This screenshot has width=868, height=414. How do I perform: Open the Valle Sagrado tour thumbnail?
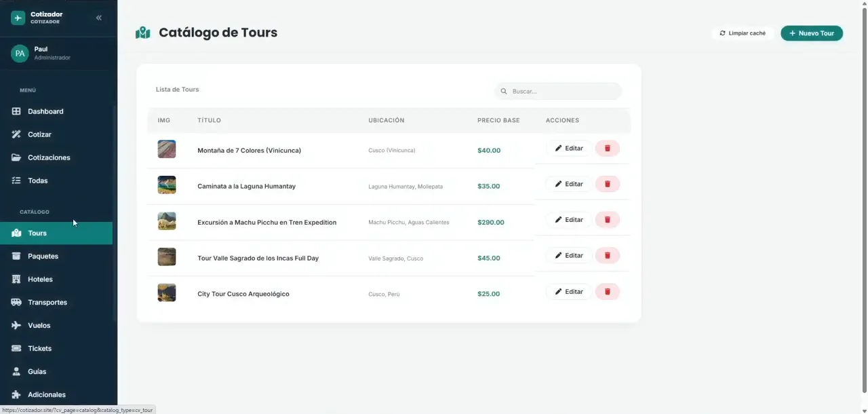click(x=167, y=257)
